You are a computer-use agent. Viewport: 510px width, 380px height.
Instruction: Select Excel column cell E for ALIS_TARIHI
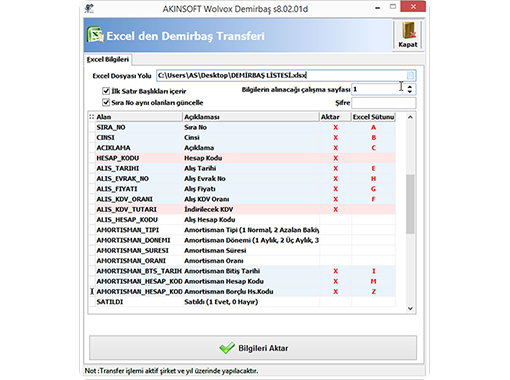click(373, 168)
